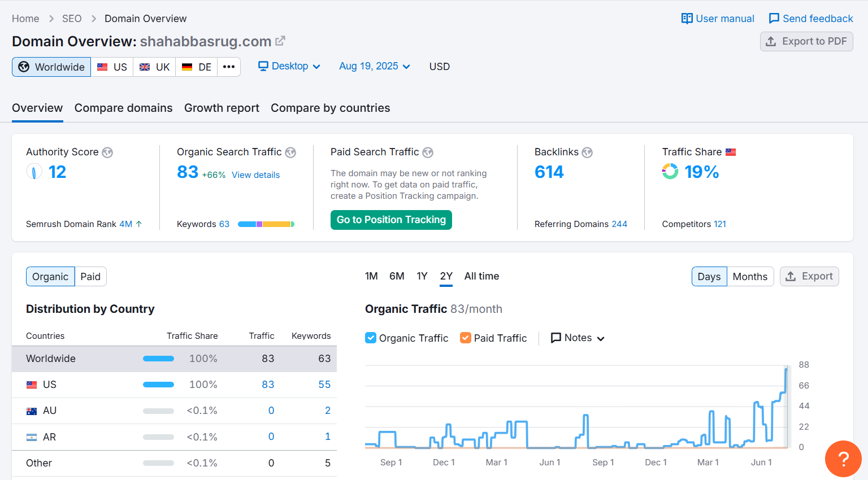Click the info globe beside Authority Score

tap(107, 152)
